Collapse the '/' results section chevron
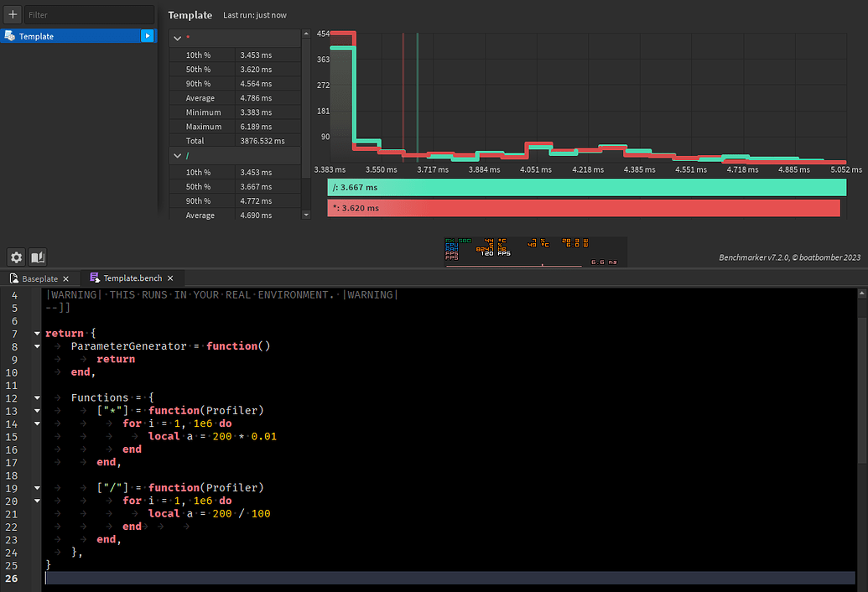 click(177, 155)
